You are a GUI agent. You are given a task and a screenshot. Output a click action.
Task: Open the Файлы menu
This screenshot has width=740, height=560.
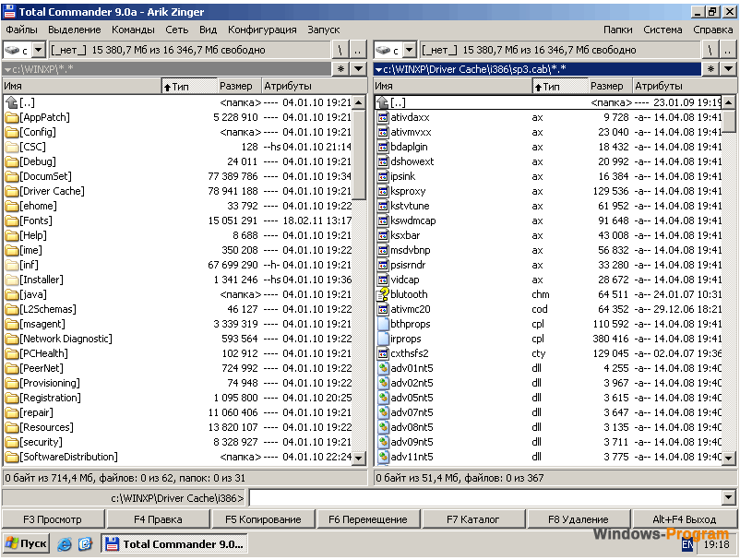coord(22,30)
